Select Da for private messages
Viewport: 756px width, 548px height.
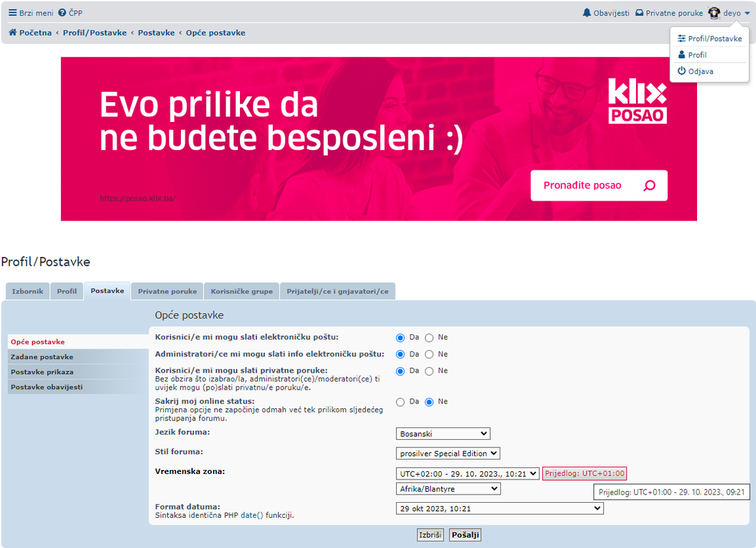(x=400, y=371)
